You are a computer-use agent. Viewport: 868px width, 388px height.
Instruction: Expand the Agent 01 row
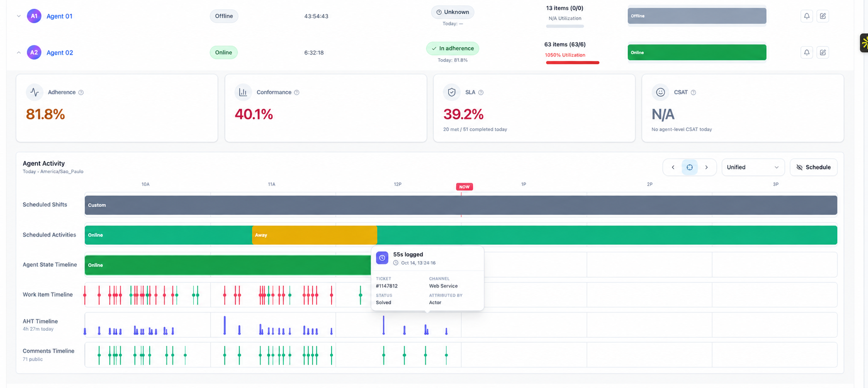pos(19,16)
